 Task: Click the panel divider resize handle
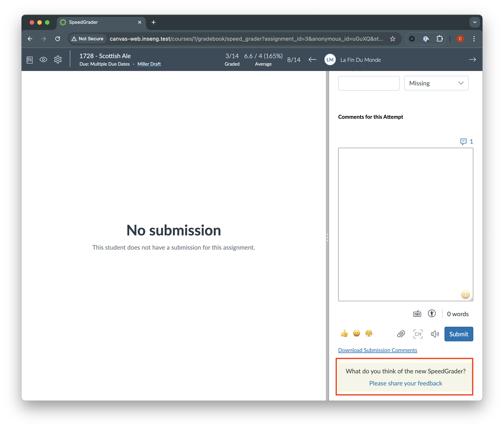click(327, 237)
